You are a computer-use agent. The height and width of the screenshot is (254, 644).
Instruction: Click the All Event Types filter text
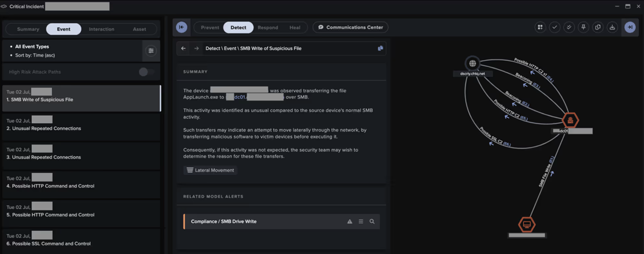[32, 46]
